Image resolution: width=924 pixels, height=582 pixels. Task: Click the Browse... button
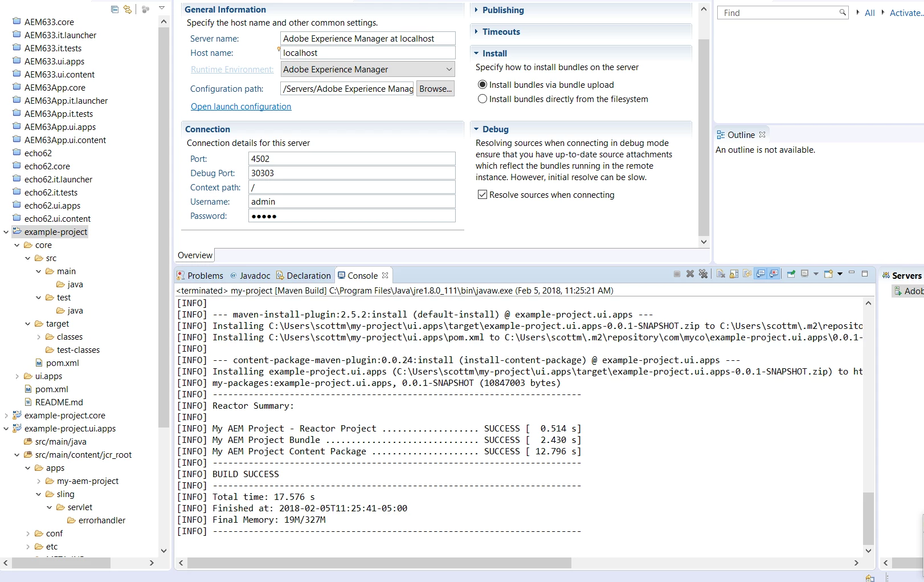coord(435,88)
